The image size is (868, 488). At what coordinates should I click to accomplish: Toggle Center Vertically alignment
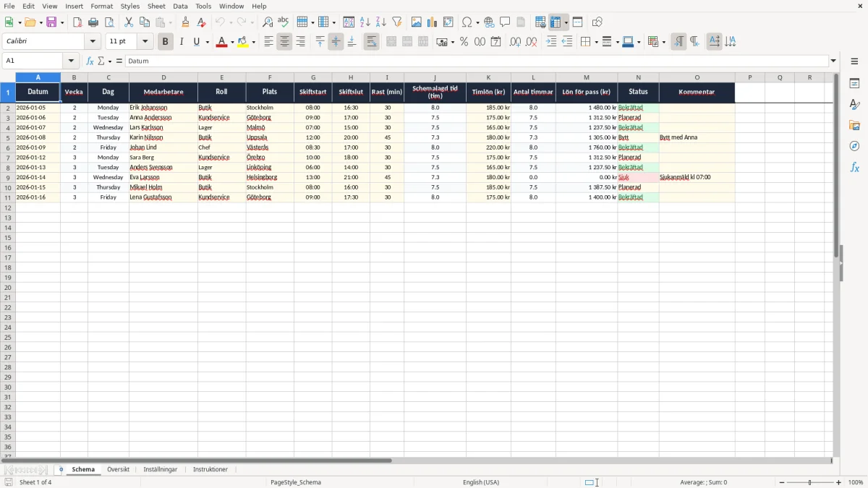336,42
